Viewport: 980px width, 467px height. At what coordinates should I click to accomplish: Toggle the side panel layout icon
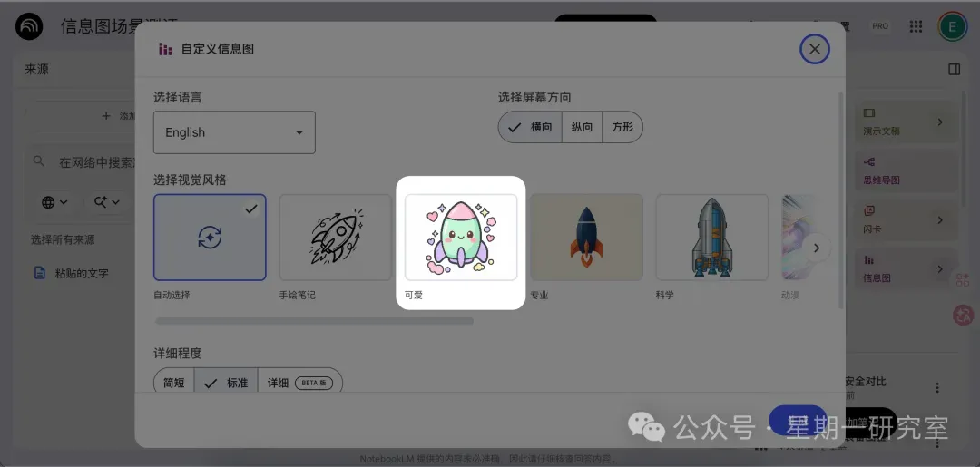[954, 69]
